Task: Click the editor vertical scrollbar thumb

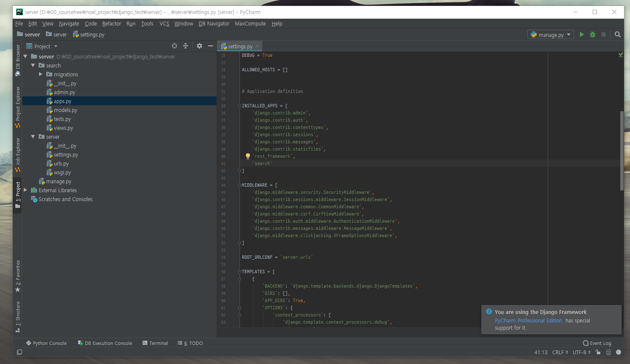Action: pyautogui.click(x=622, y=151)
